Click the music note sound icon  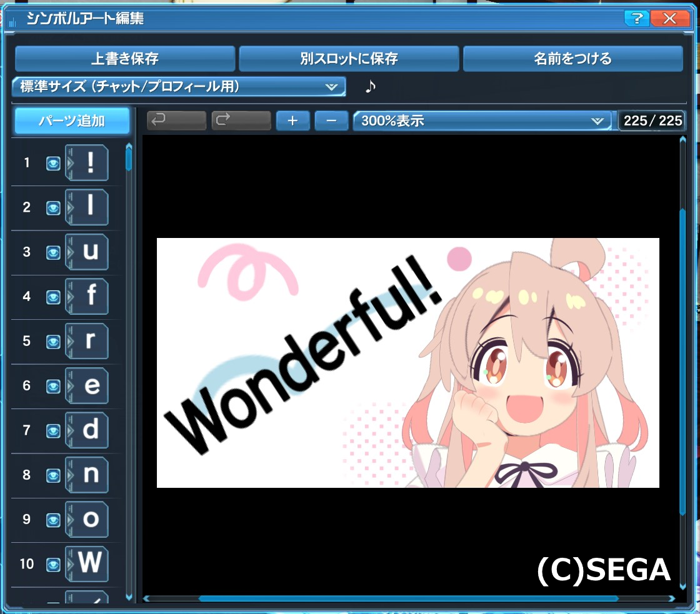click(x=370, y=86)
